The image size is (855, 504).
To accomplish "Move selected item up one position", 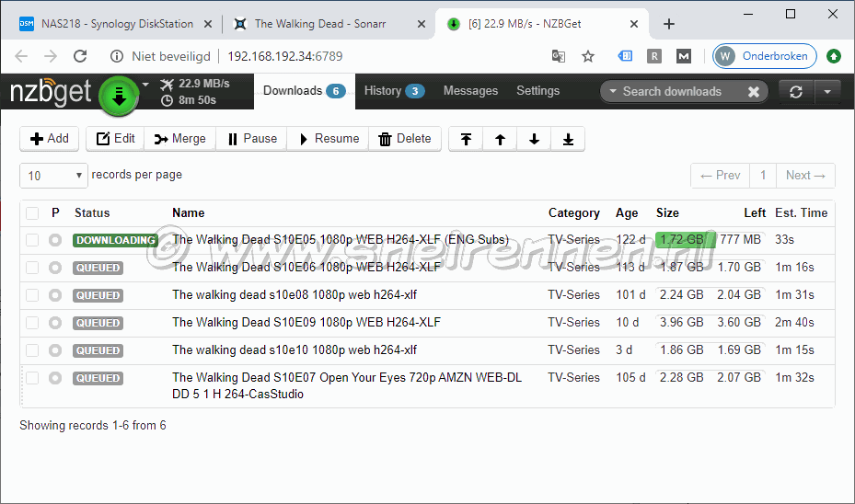I will click(x=500, y=139).
